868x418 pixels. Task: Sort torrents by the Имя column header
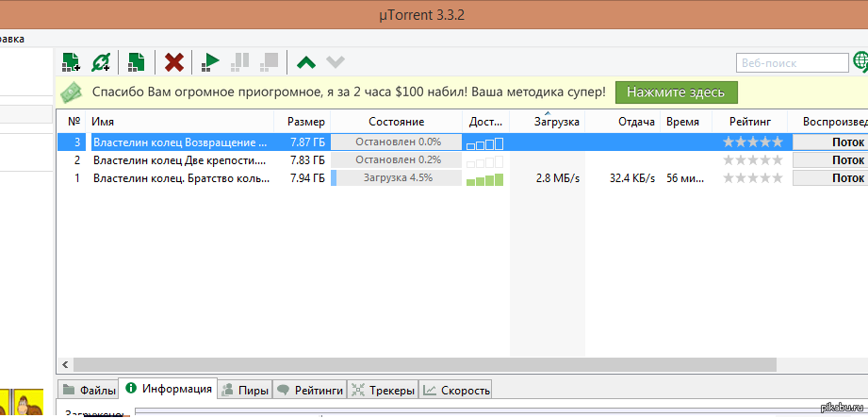click(179, 122)
